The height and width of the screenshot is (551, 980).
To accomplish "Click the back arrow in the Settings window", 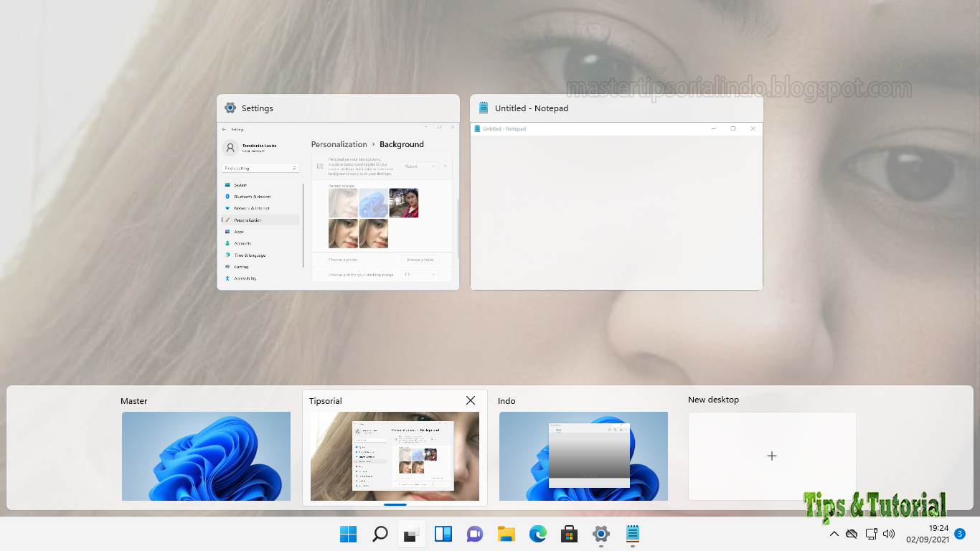I will click(x=224, y=129).
